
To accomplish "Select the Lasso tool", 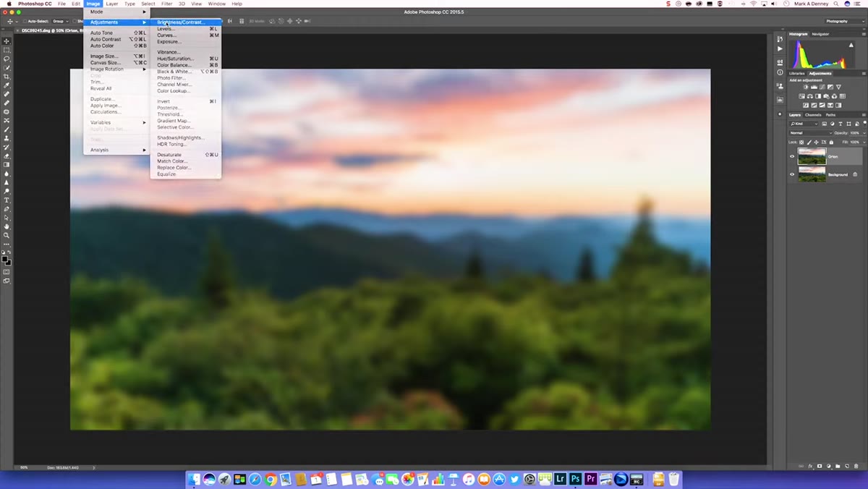I will point(7,59).
